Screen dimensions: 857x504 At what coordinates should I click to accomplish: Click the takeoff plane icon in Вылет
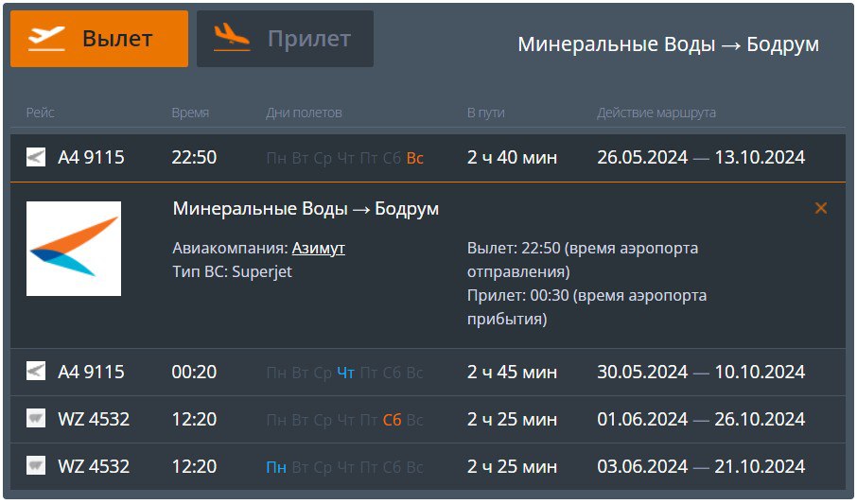47,39
